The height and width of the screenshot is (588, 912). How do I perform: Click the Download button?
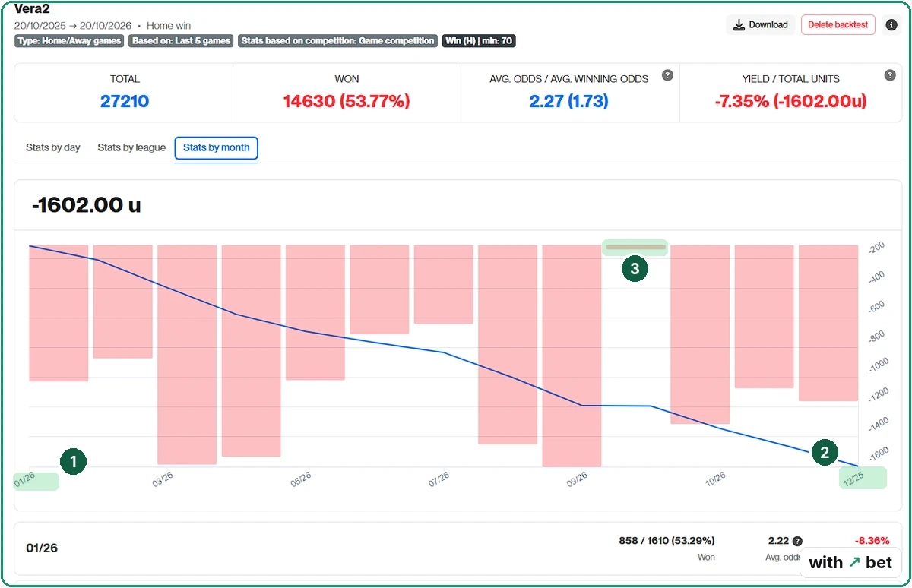point(760,24)
